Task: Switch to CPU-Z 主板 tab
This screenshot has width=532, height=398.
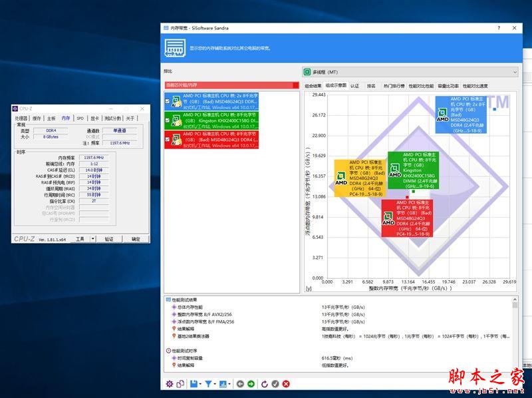Action: pyautogui.click(x=51, y=118)
